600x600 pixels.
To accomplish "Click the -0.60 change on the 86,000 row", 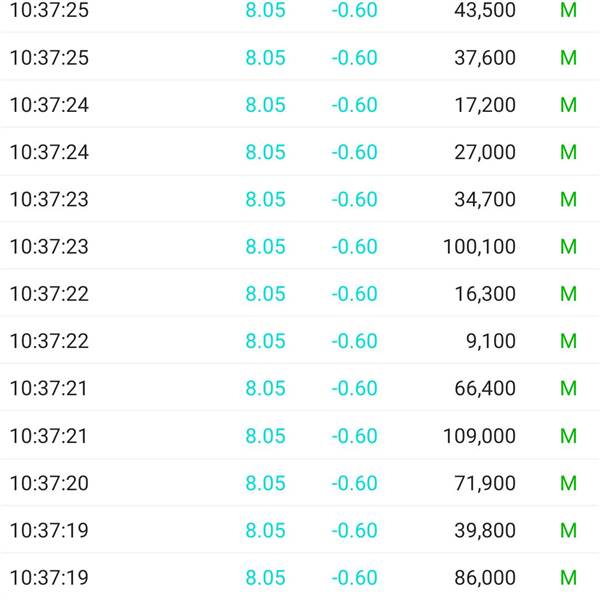I will [x=354, y=577].
